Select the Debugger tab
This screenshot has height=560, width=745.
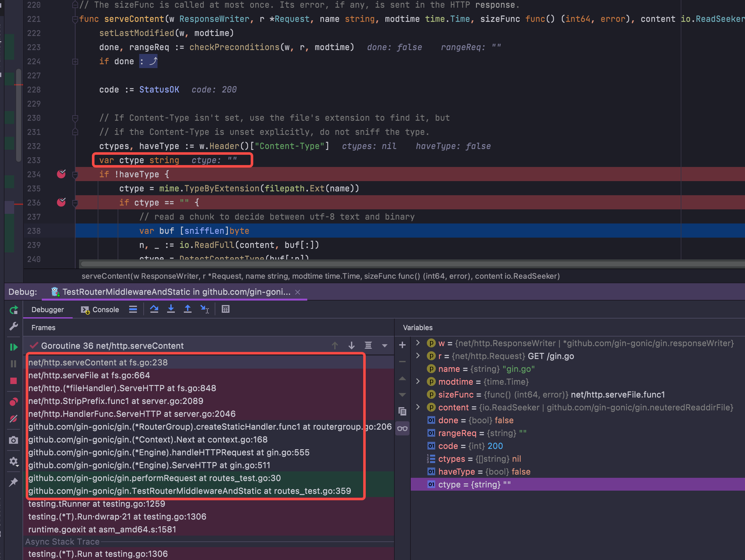[48, 309]
